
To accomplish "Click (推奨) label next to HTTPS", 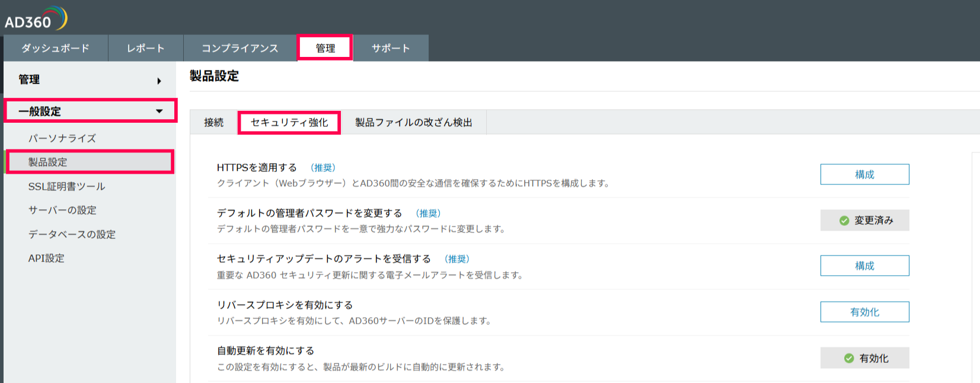I will (x=324, y=168).
